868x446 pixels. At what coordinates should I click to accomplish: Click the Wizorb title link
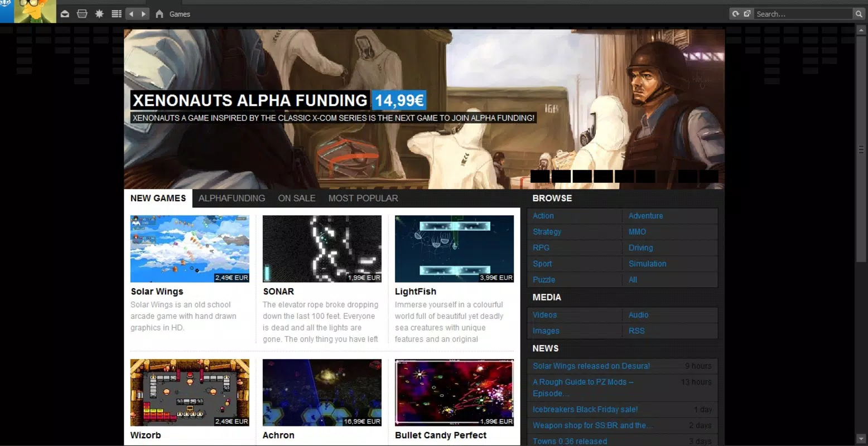pyautogui.click(x=146, y=435)
